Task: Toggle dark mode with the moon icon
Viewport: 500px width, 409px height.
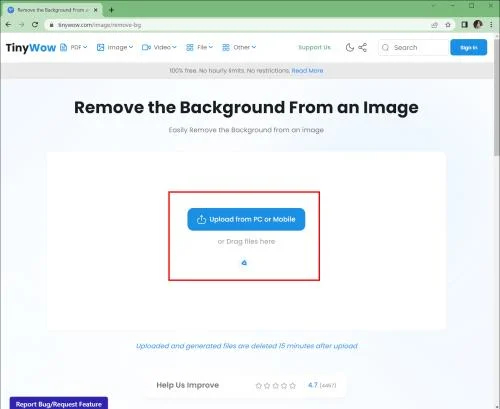Action: (349, 47)
